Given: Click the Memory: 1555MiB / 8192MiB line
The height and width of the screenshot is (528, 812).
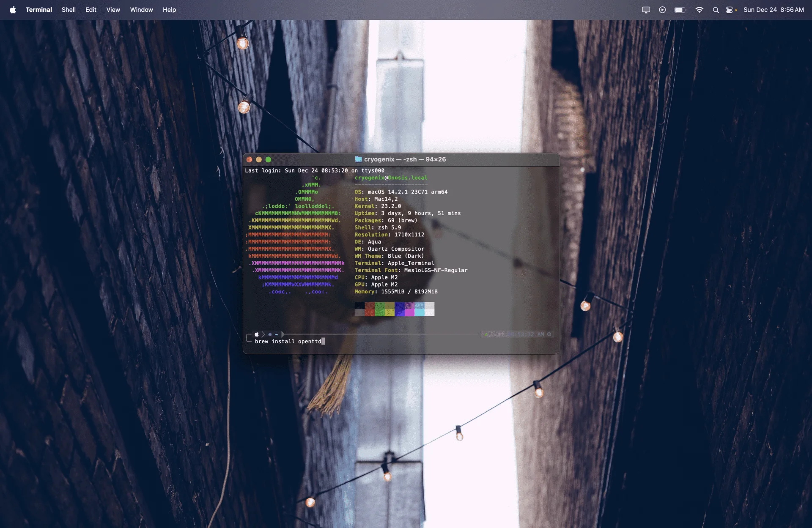Looking at the screenshot, I should [396, 292].
